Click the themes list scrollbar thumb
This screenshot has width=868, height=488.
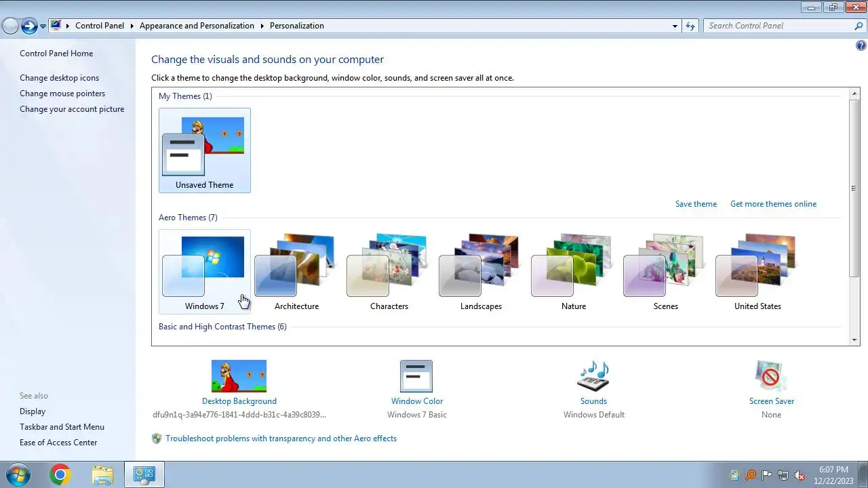pyautogui.click(x=854, y=188)
